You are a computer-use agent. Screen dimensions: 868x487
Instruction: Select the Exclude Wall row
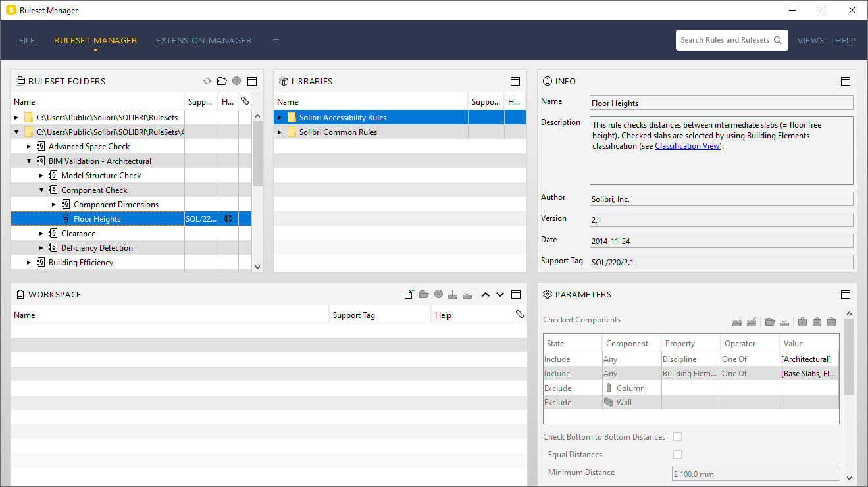tap(691, 403)
